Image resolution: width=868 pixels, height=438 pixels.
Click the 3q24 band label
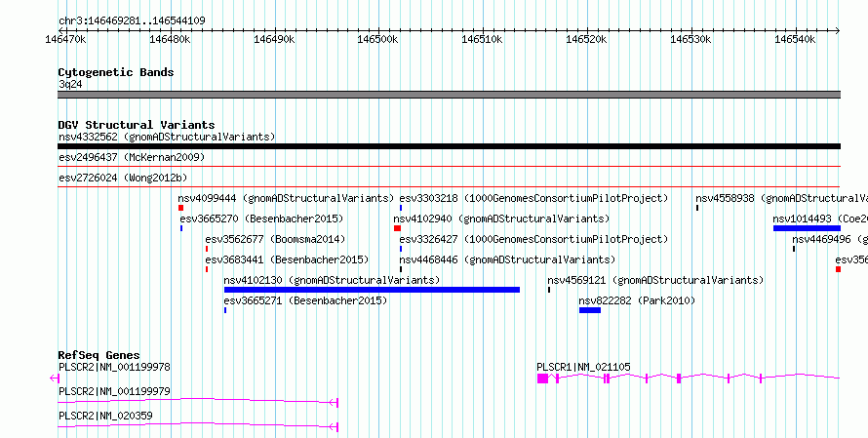tap(70, 84)
